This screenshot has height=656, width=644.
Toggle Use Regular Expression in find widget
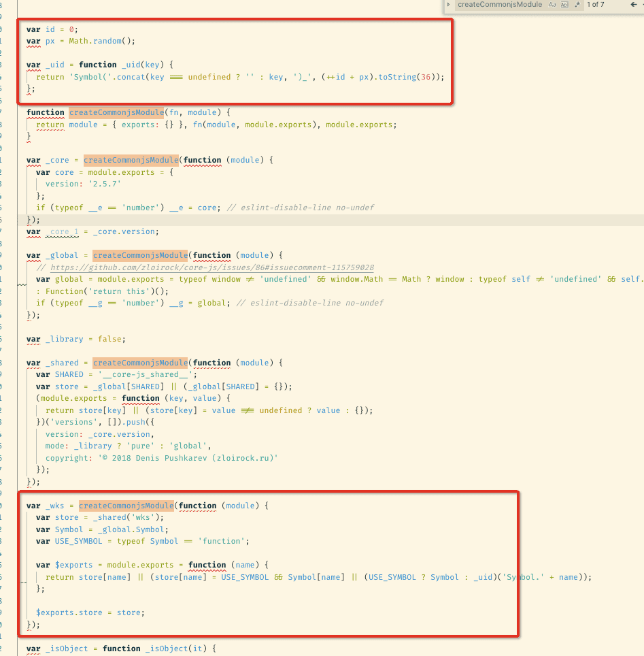point(577,5)
